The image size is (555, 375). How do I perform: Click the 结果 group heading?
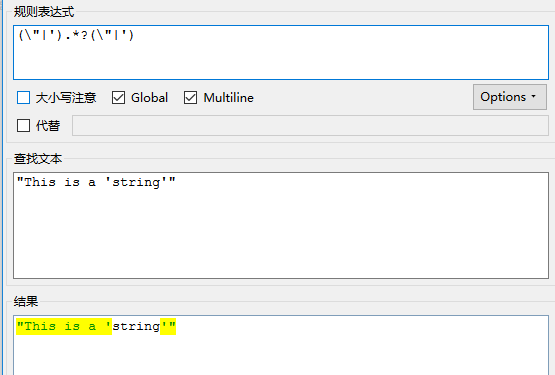click(x=26, y=302)
